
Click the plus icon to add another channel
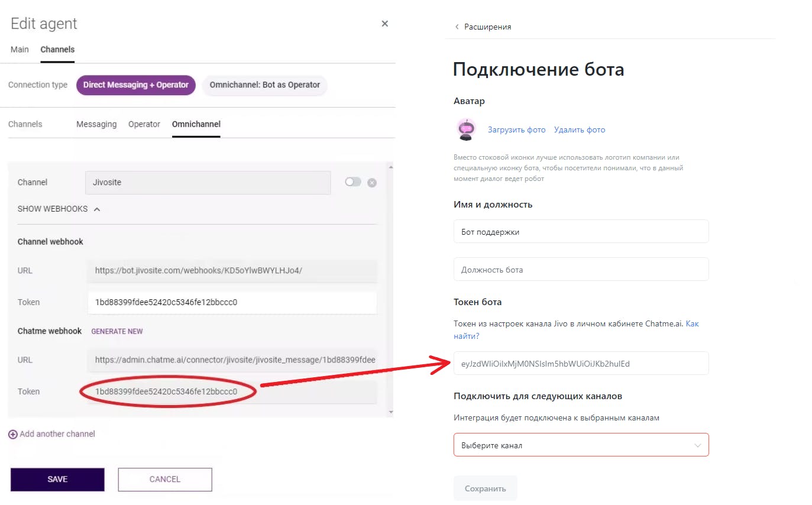(12, 433)
